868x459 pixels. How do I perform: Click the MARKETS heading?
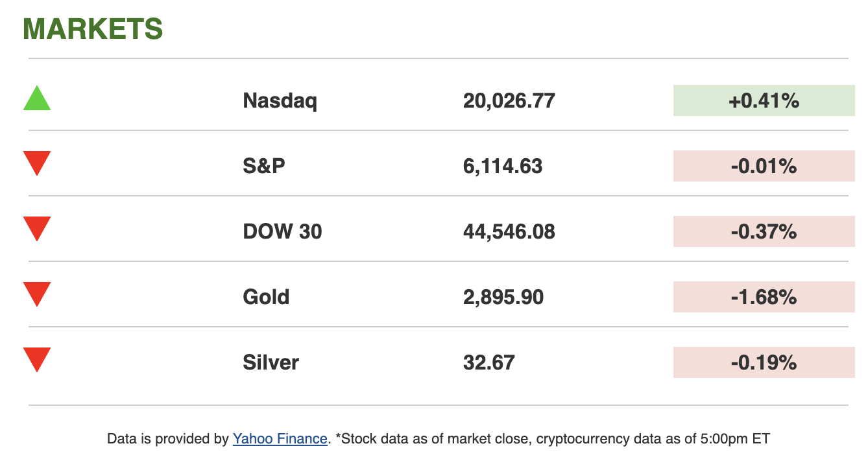[93, 29]
